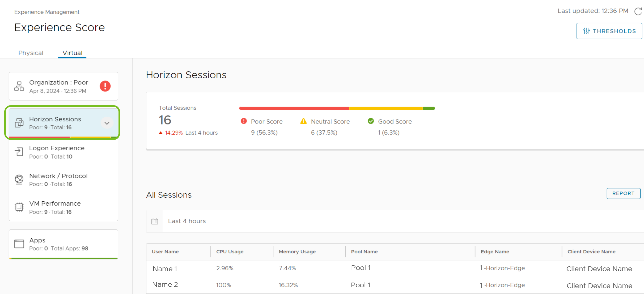644x294 pixels.
Task: Click the 100% CPU usage value
Action: point(223,285)
